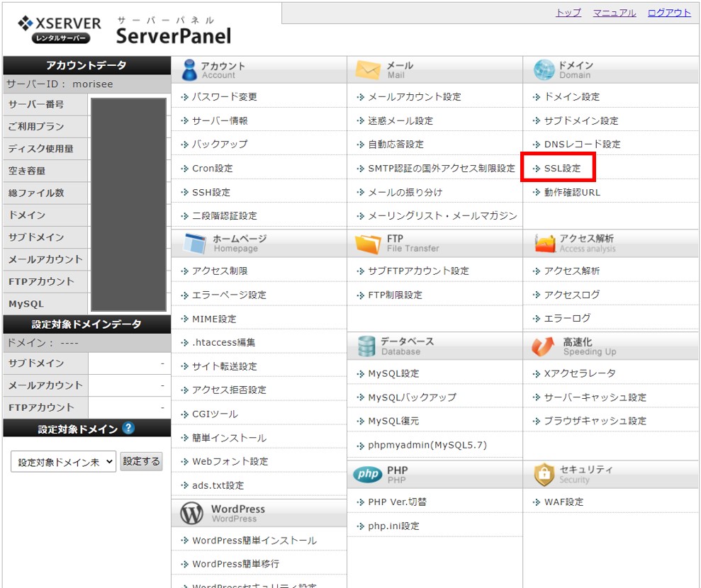Click the ログアウト link
701x588 pixels.
coord(669,13)
